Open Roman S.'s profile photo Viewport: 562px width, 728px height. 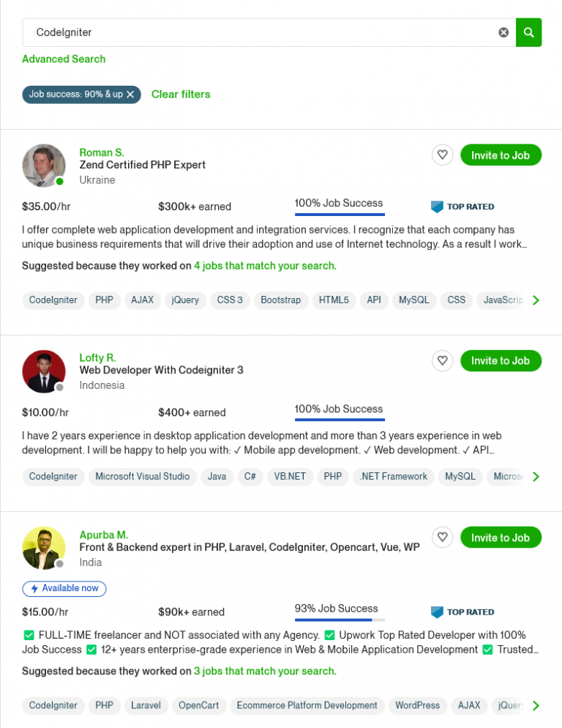(44, 166)
